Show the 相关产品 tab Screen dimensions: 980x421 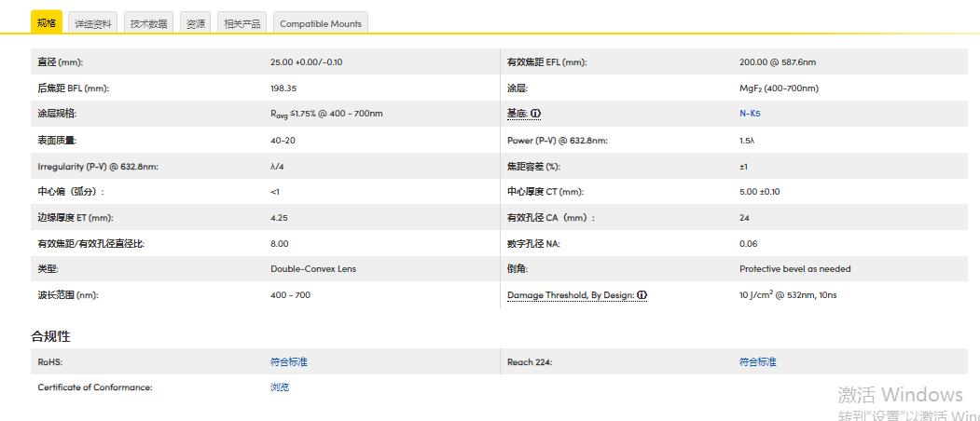242,23
